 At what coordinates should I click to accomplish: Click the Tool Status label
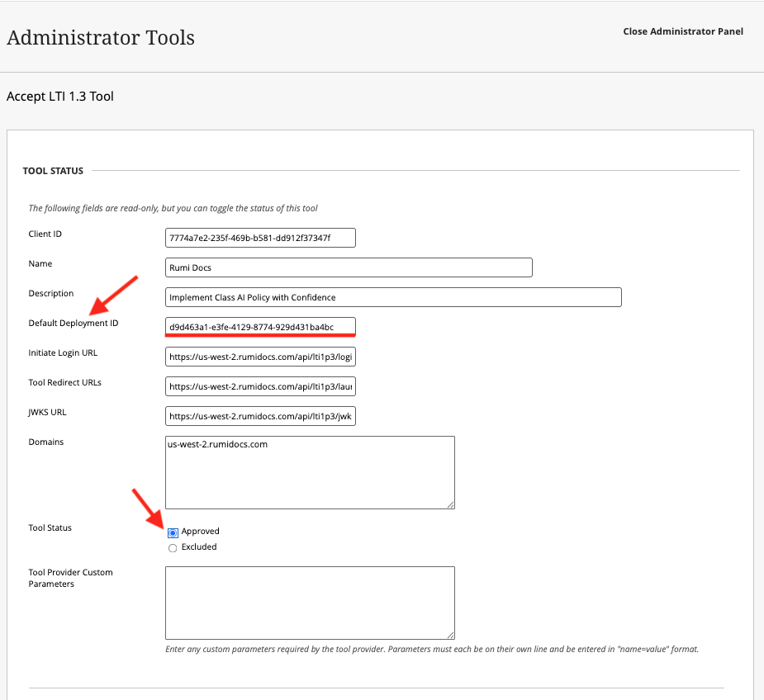50,527
